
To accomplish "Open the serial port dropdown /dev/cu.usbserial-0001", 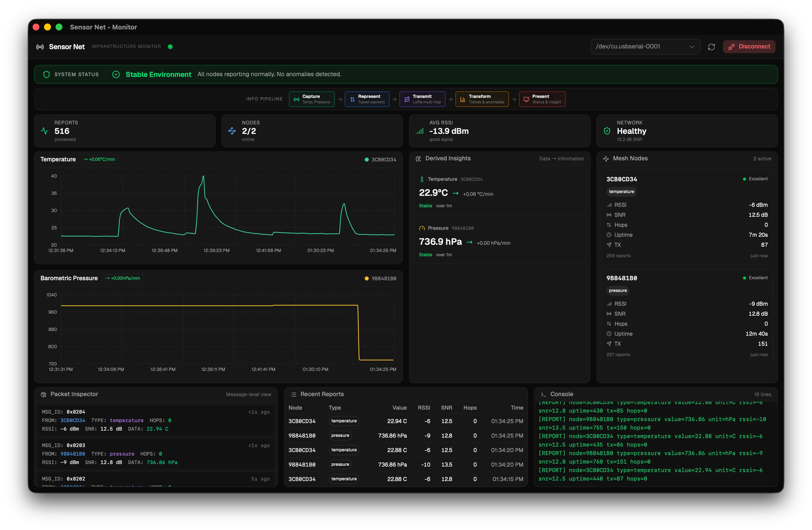I will tap(645, 47).
